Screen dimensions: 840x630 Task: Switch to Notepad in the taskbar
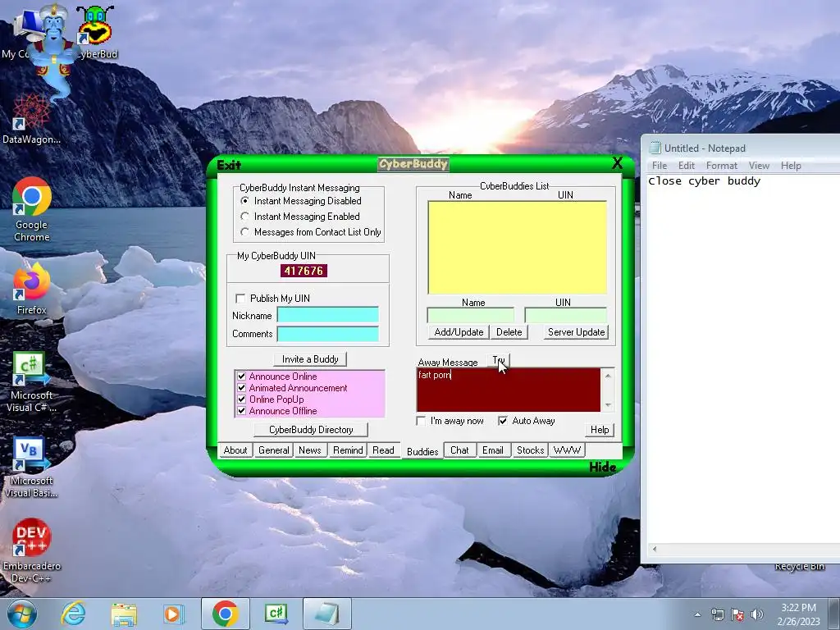pos(326,614)
